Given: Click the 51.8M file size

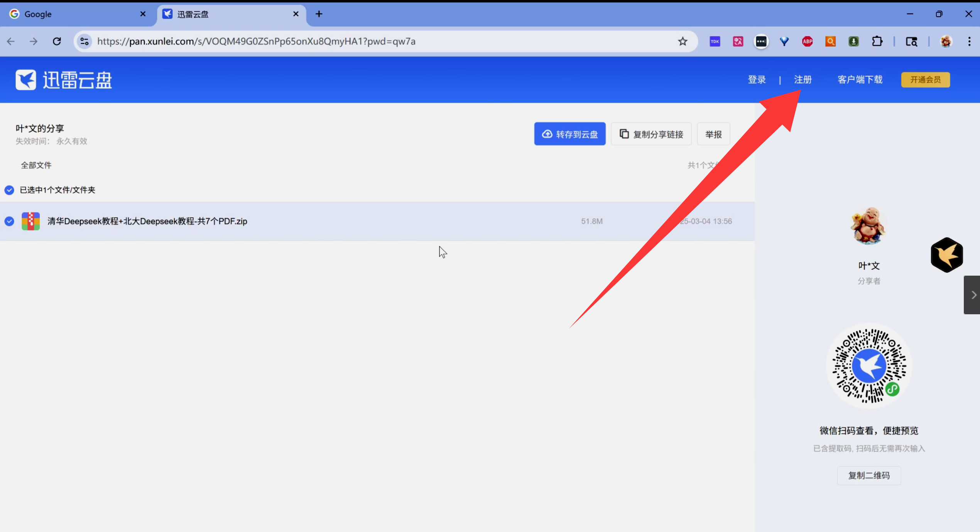Looking at the screenshot, I should coord(592,221).
